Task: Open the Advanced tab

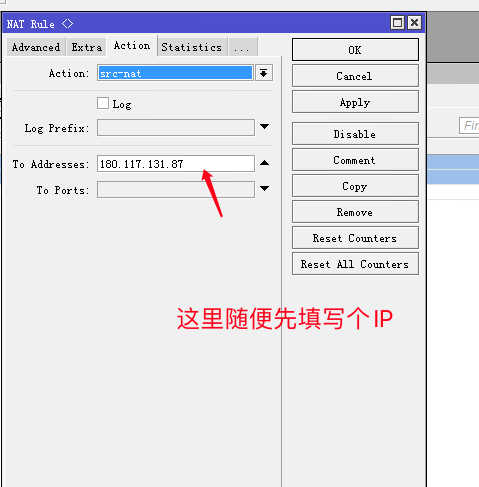Action: 36,47
